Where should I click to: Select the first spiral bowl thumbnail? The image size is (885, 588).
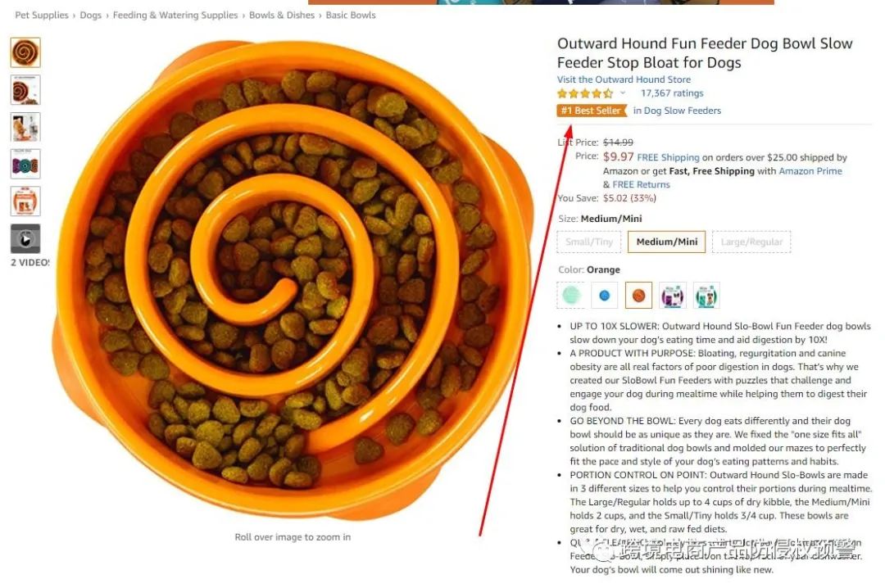pyautogui.click(x=25, y=52)
